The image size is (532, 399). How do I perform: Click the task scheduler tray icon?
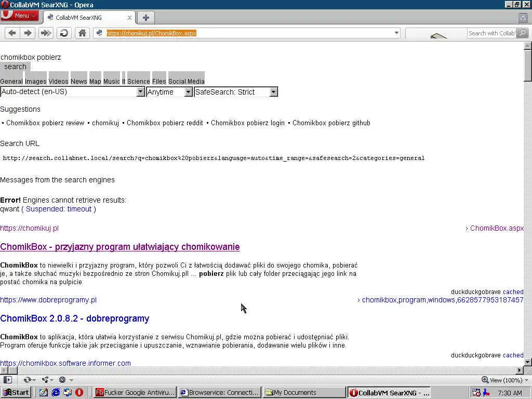[476, 393]
